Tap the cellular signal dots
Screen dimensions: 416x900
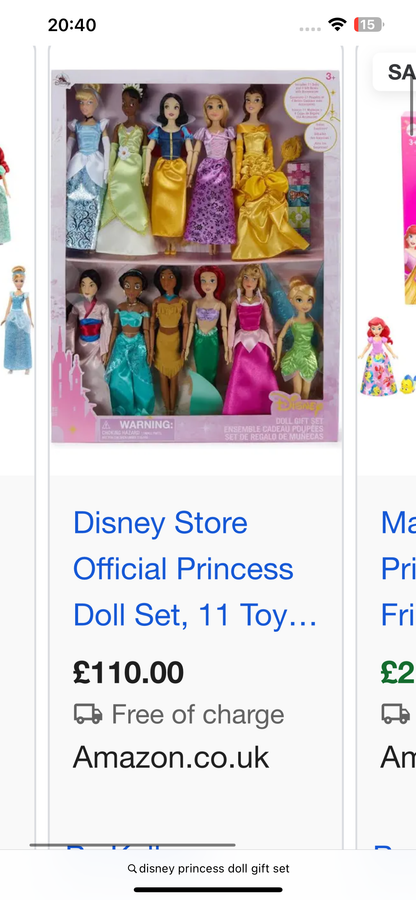pos(310,29)
